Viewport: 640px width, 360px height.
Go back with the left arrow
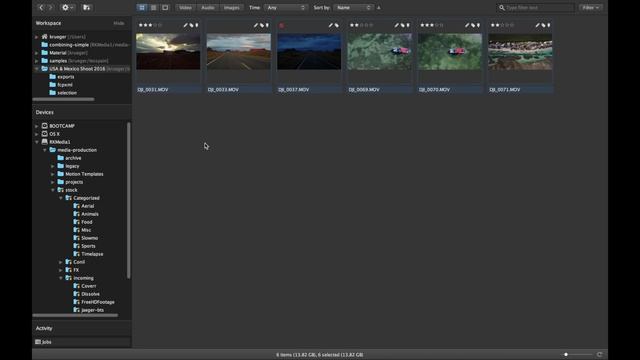41,7
